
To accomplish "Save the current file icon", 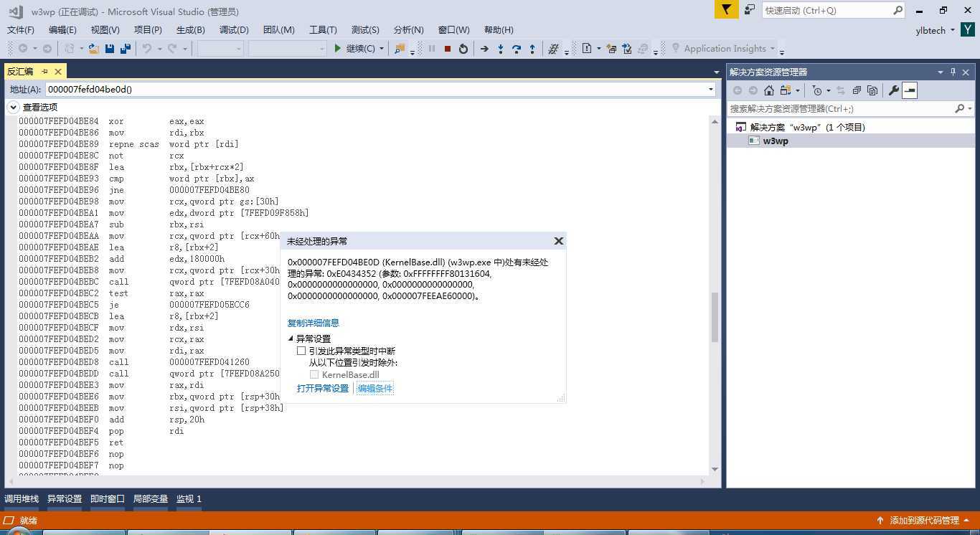I will pos(110,49).
